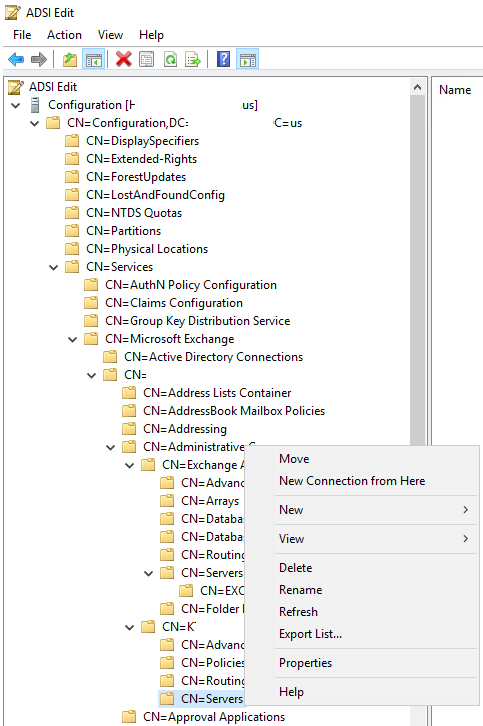This screenshot has height=726, width=483.
Task: Click the CN=Arrays folder icon
Action: tap(167, 501)
